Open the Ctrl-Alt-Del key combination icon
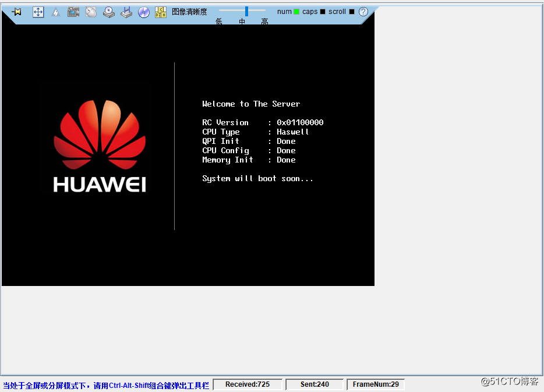544x392 pixels. click(161, 12)
